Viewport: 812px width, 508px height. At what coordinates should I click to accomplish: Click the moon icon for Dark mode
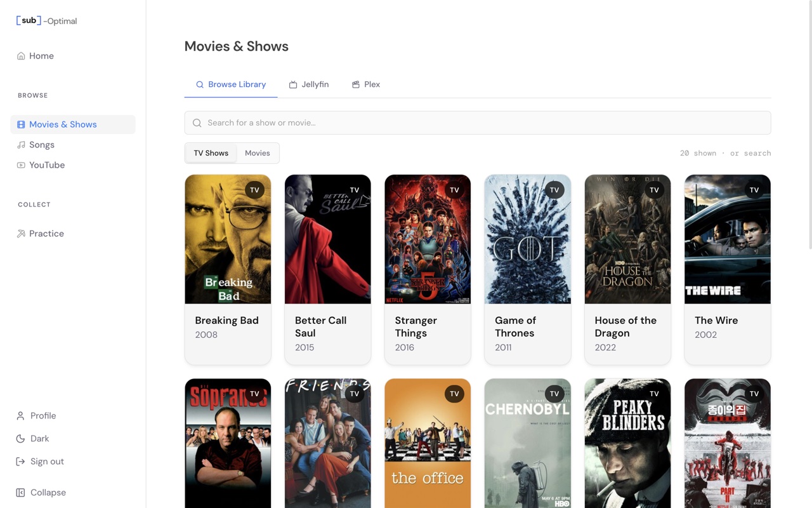20,439
